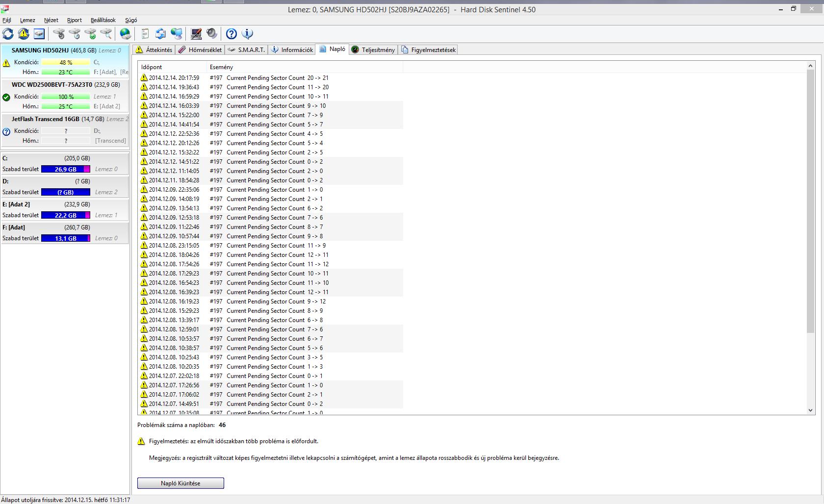Click warning icon on 2014.12.14. 20:17:59 row
Image resolution: width=824 pixels, height=504 pixels.
tap(144, 77)
